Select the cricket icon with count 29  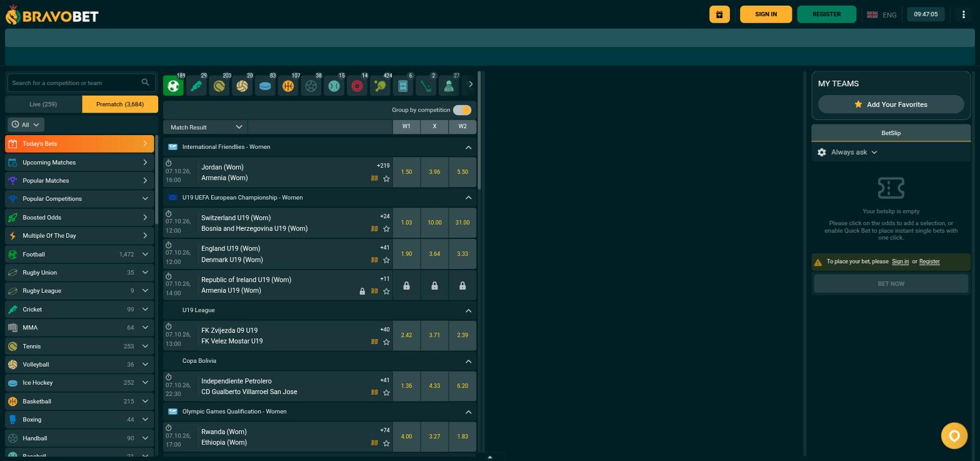tap(196, 86)
